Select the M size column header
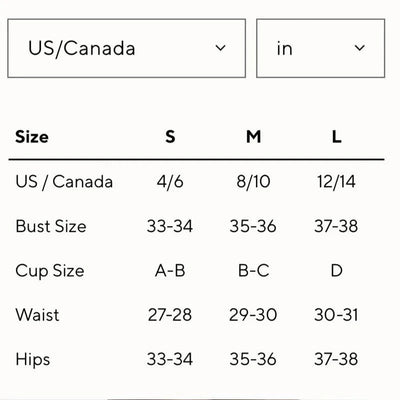 click(253, 137)
